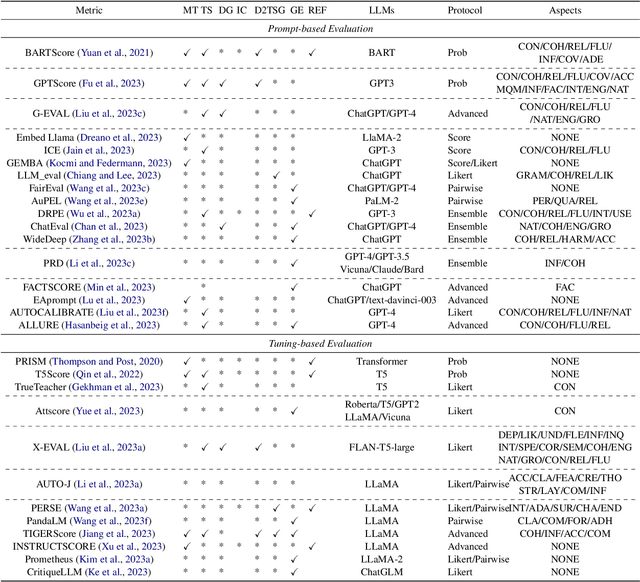Select 'COH/REL/HARM/ACC' aspects cell
Screen dimensions: 640x582
[565, 239]
